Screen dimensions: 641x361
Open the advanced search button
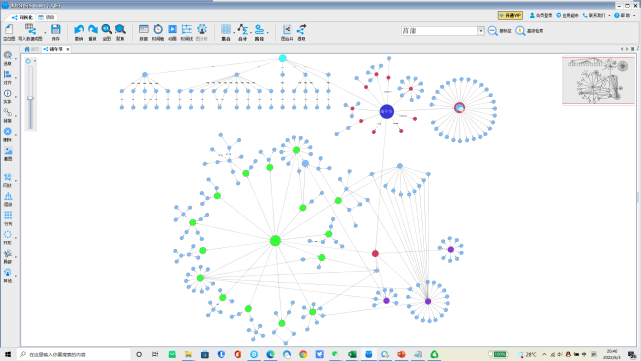530,31
